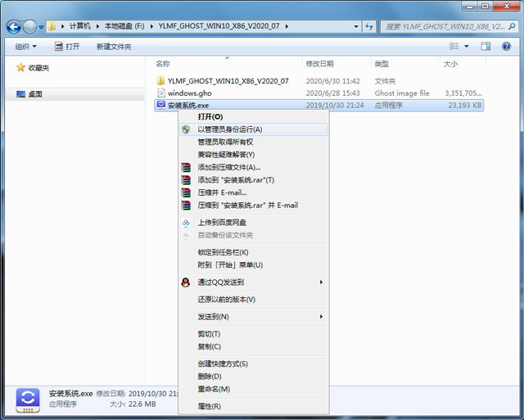This screenshot has width=524, height=420.
Task: Choose 管理员取得所有权 in context menu
Action: point(225,142)
